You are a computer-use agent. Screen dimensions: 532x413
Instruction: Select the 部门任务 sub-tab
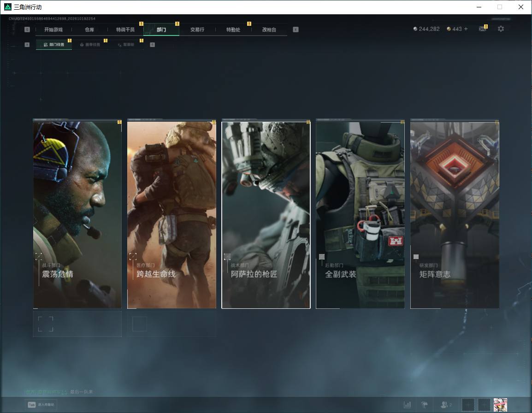pyautogui.click(x=54, y=44)
